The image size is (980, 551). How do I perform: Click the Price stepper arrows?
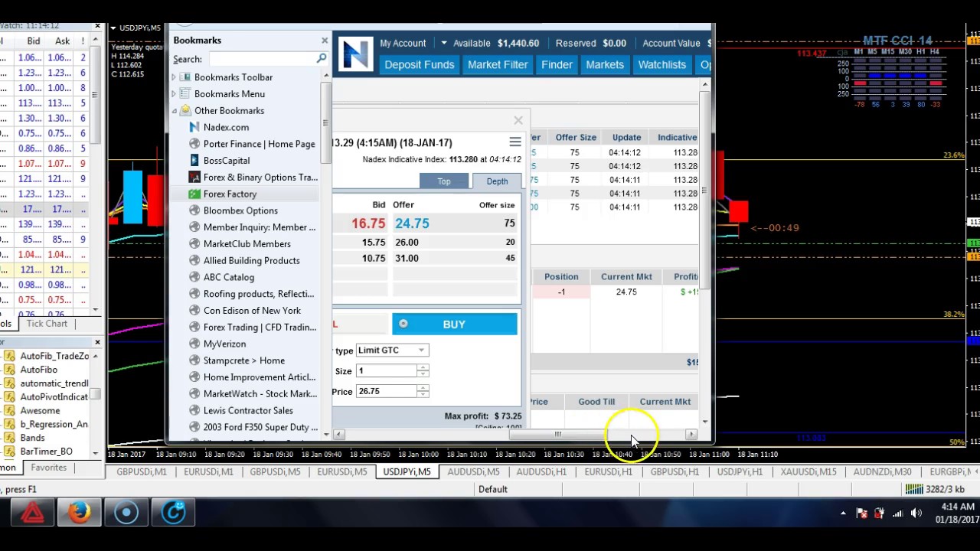[423, 391]
